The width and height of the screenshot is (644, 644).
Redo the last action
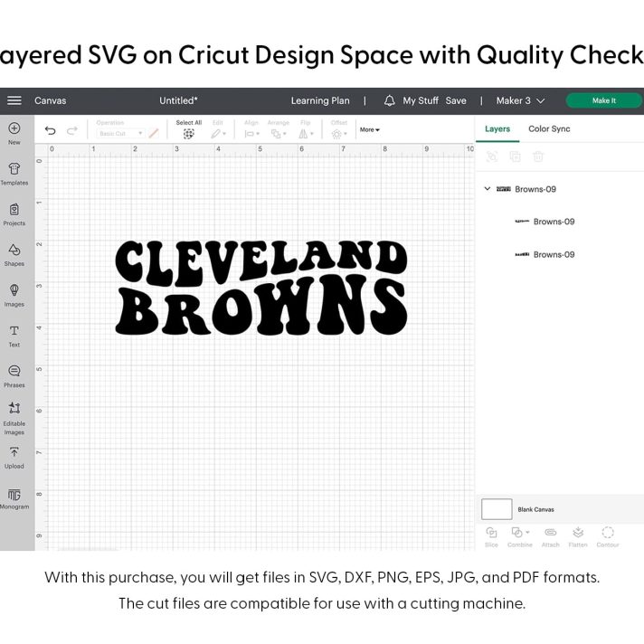point(72,130)
